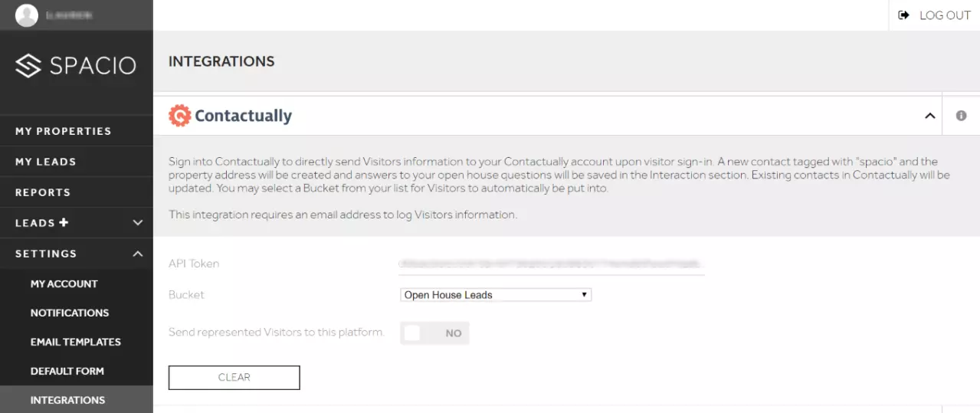Click the API Token input field
Screen dimensions: 980x413
[552, 264]
